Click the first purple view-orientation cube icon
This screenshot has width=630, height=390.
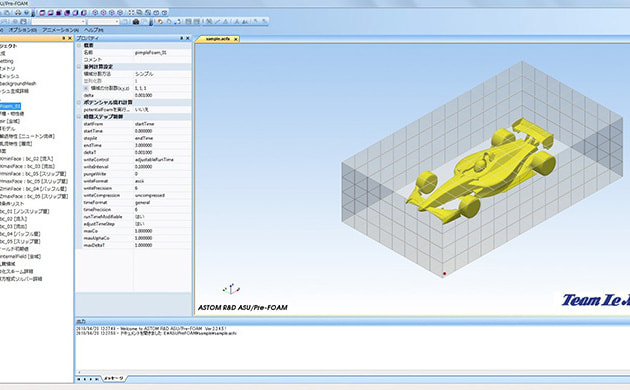pos(42,13)
